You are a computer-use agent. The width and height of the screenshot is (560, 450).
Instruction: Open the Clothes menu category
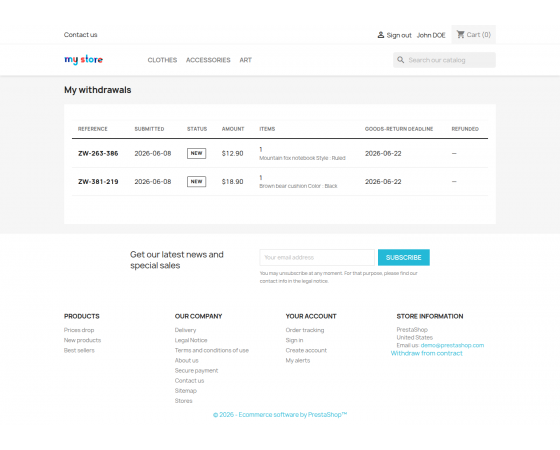tap(162, 60)
